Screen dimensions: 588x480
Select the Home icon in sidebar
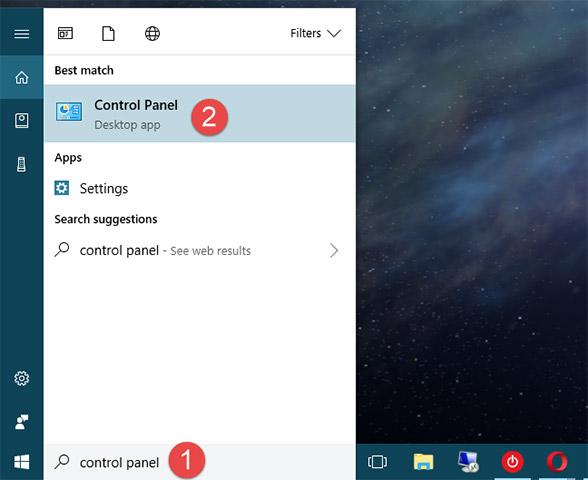[21, 78]
